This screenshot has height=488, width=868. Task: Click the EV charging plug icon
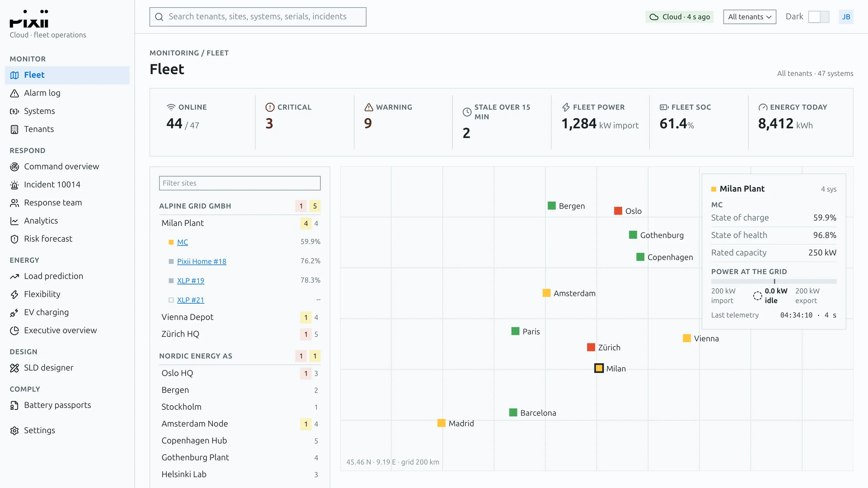click(14, 312)
